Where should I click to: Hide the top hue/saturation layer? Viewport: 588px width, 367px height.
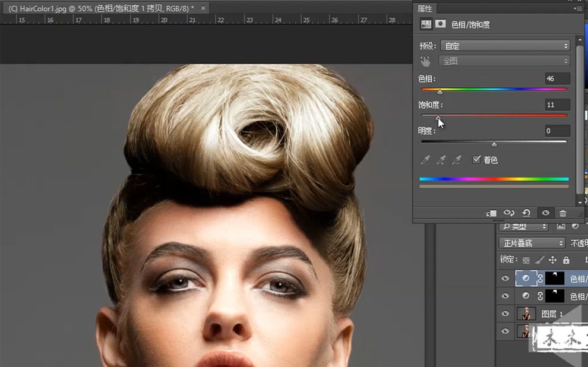click(x=505, y=279)
